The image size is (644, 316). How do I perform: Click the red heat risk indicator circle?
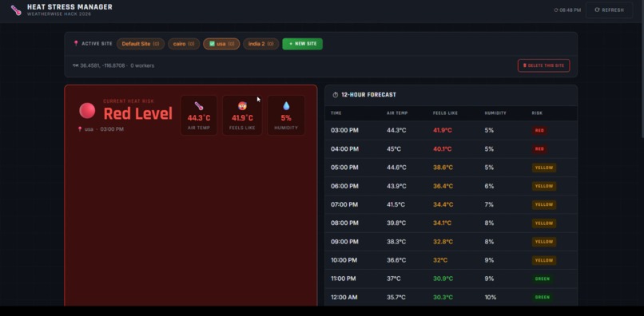[87, 111]
